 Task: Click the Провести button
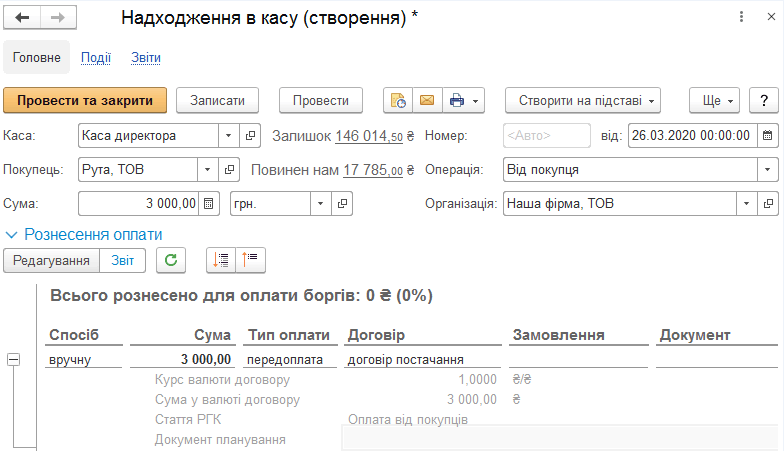(x=321, y=100)
